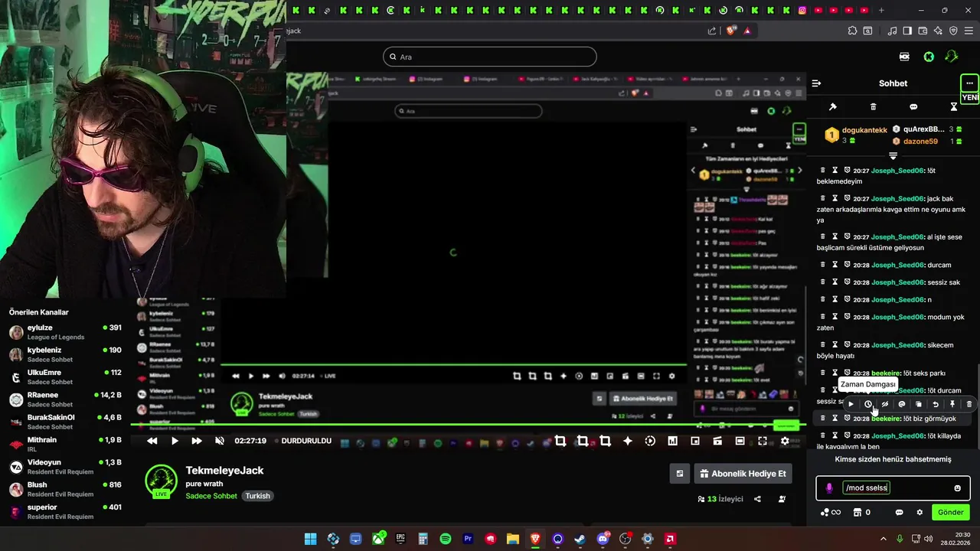Open dogukantekk top gifter profile

[864, 131]
